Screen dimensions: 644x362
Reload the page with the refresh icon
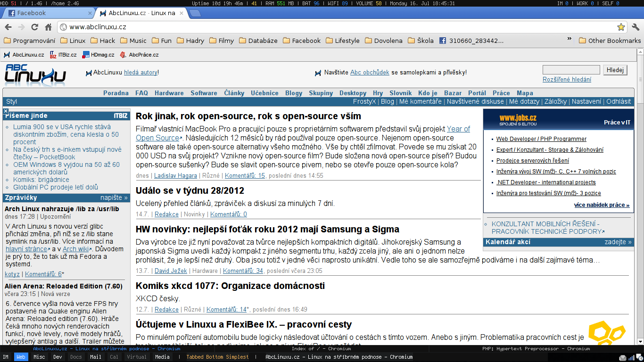point(35,27)
